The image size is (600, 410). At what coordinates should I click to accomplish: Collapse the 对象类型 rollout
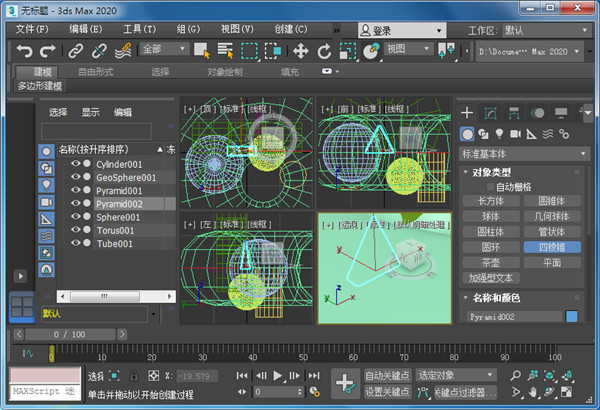(489, 172)
